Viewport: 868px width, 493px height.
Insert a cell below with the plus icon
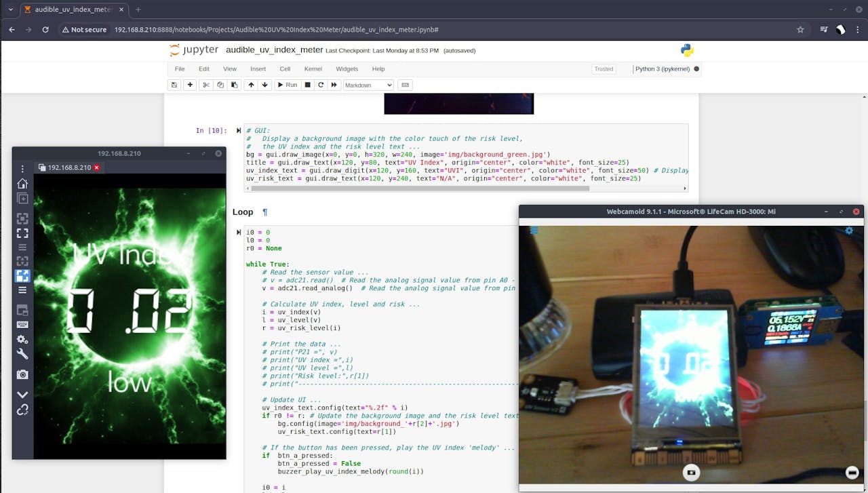(190, 85)
